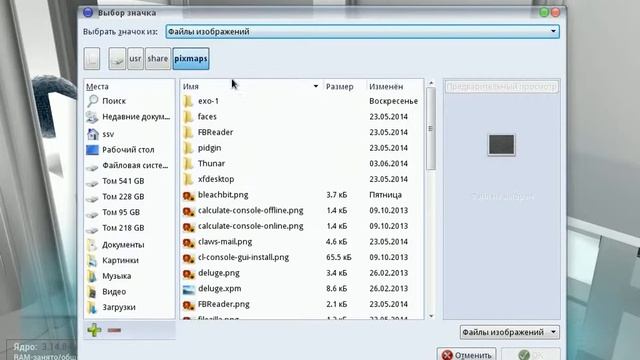Select 'Поиск' search icon in places
This screenshot has width=640, height=360.
(x=93, y=100)
